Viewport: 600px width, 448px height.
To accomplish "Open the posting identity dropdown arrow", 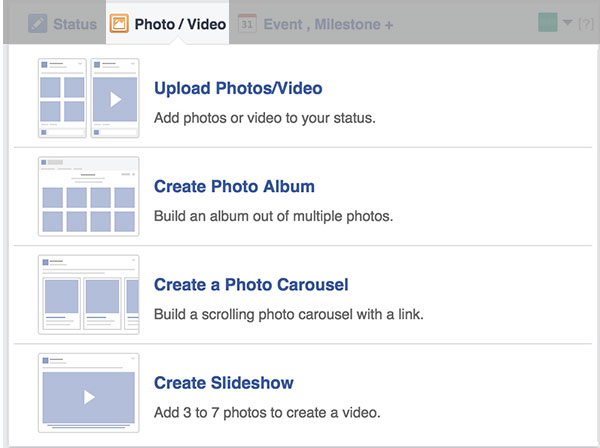I will click(565, 24).
